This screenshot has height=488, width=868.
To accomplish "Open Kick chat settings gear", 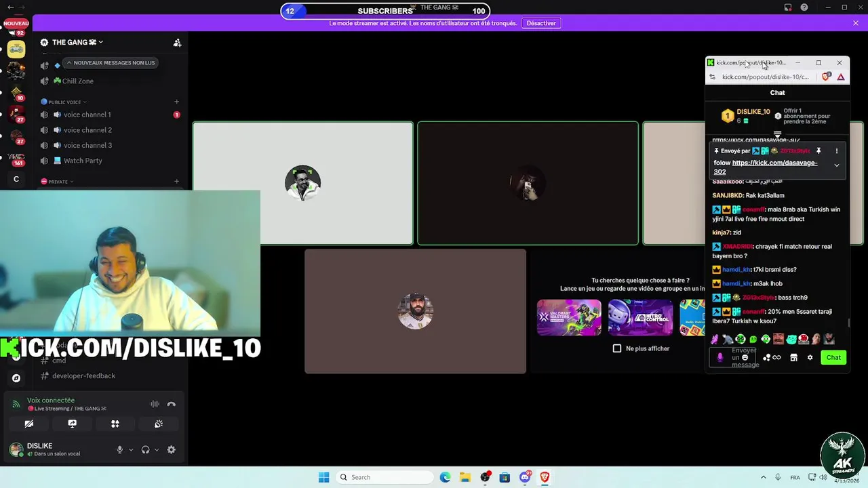I will (x=810, y=358).
